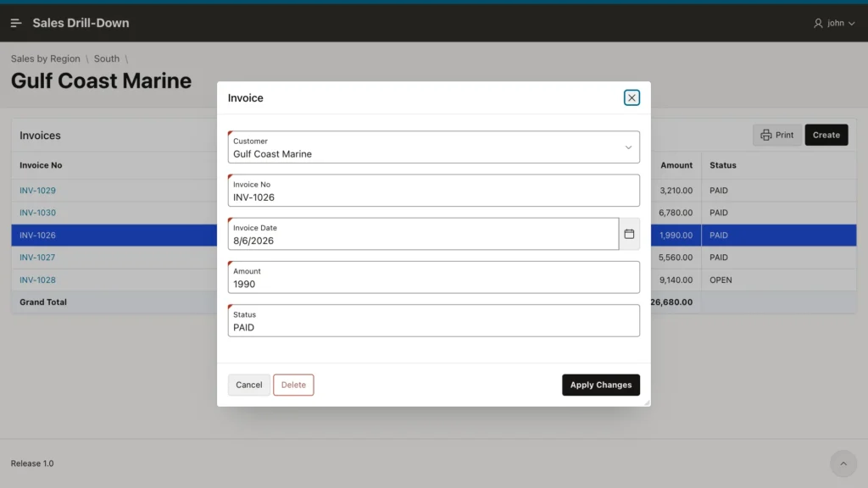The height and width of the screenshot is (488, 868).
Task: Click the Grand Total label
Action: click(x=43, y=302)
